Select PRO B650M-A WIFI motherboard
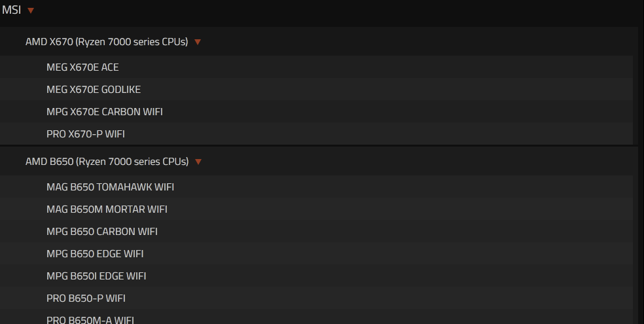644x324 pixels. pyautogui.click(x=90, y=319)
